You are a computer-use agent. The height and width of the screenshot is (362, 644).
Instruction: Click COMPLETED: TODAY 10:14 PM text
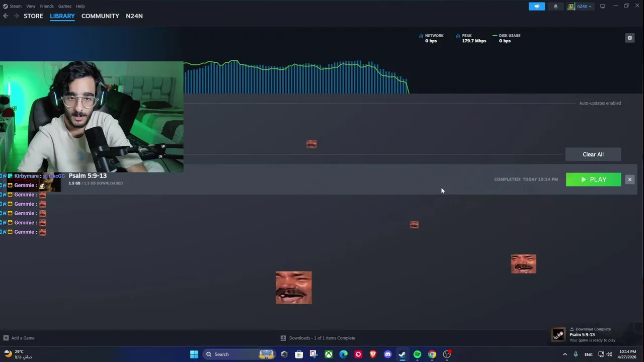click(x=526, y=179)
